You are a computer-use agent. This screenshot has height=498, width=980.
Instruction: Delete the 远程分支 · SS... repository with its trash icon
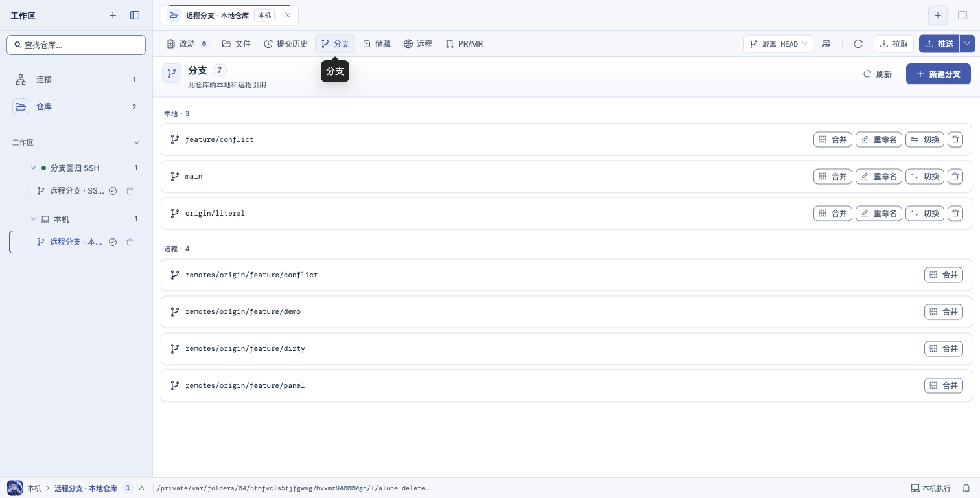pos(130,191)
